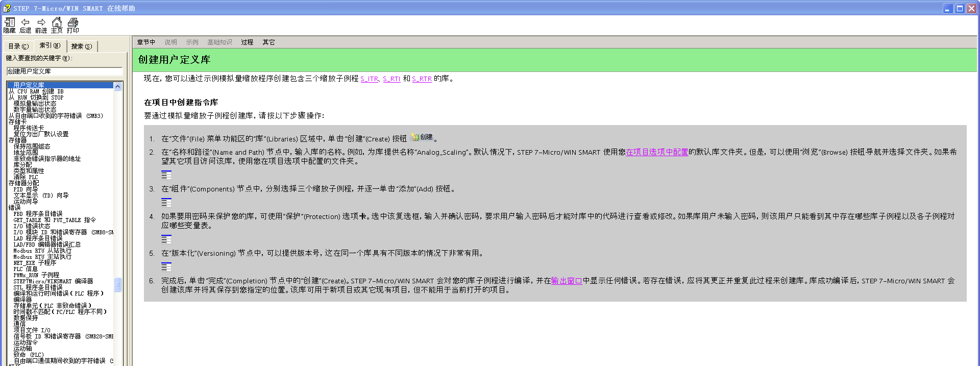Open the S_RTR hyperlink

[x=422, y=79]
